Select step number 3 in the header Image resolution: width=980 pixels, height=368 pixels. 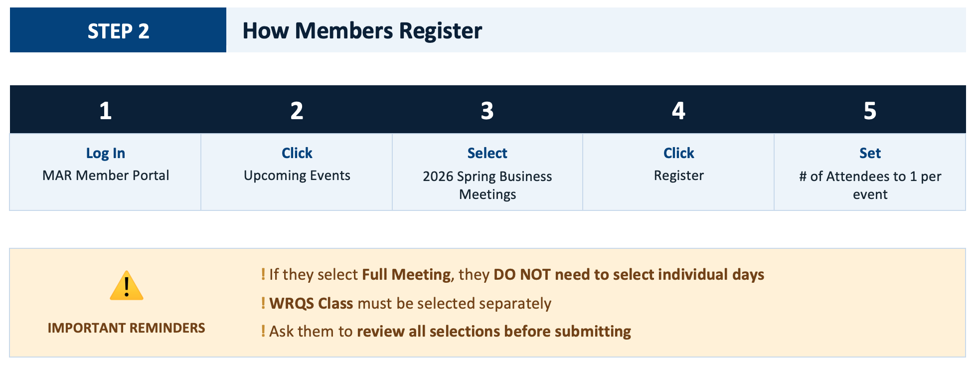click(x=487, y=111)
